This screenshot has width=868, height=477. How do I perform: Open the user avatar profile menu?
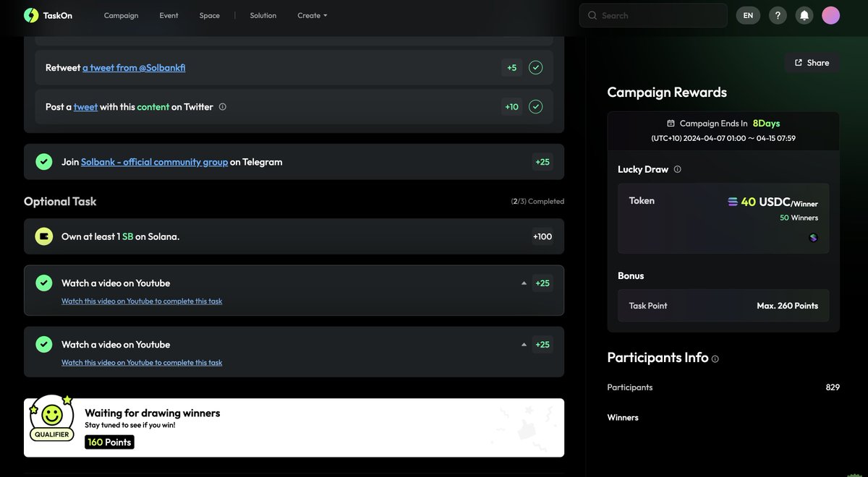coord(830,15)
